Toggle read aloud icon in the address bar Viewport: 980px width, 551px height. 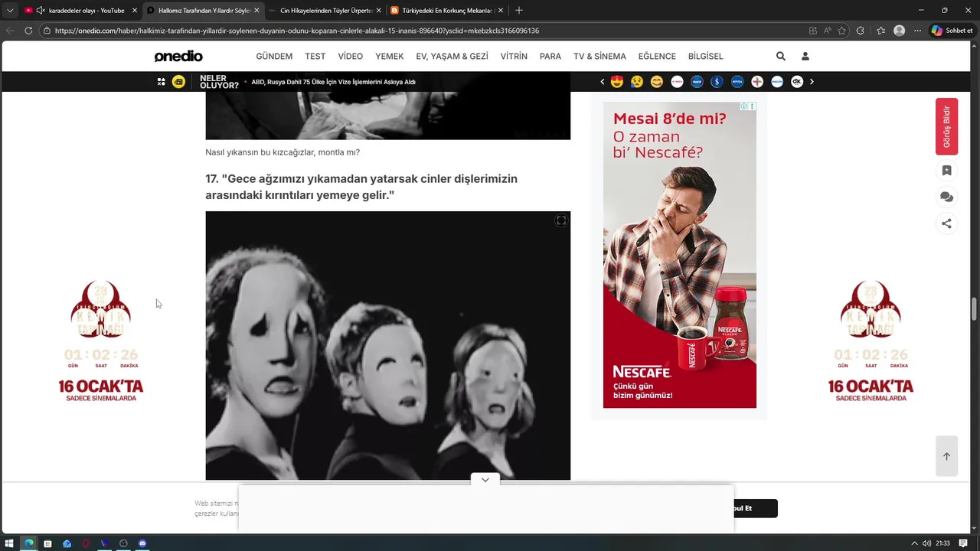pyautogui.click(x=828, y=31)
